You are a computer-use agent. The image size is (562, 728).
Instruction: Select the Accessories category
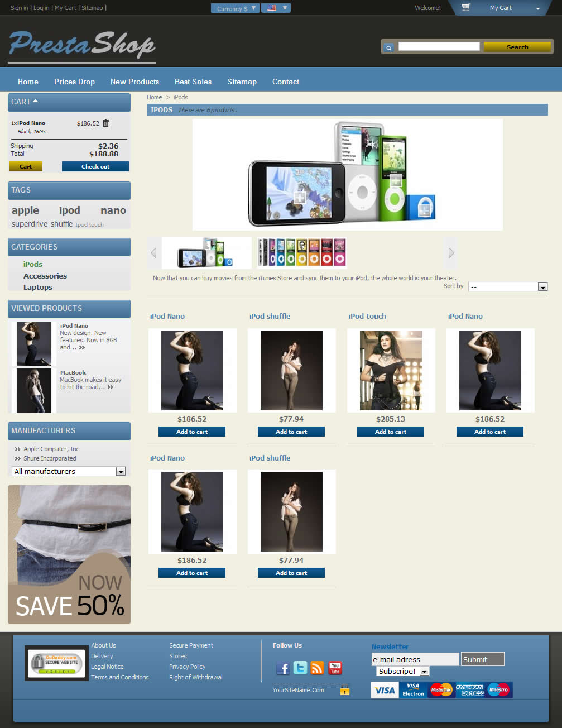point(45,276)
